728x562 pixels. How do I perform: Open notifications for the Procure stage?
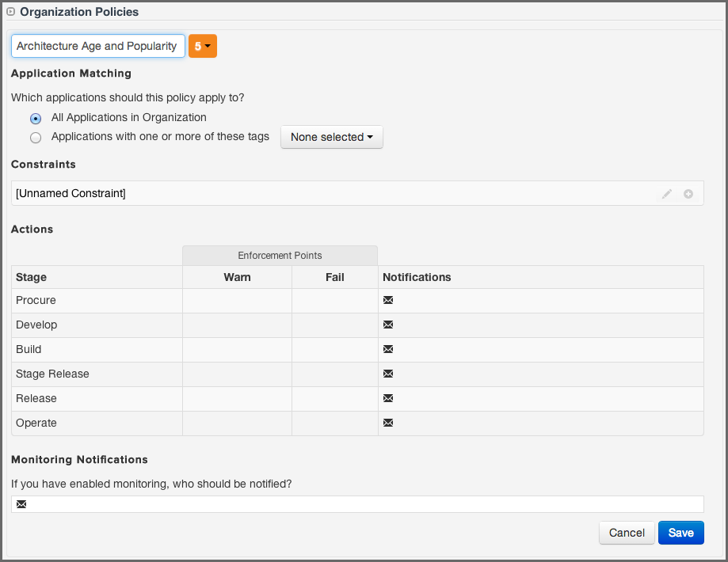[x=387, y=300]
